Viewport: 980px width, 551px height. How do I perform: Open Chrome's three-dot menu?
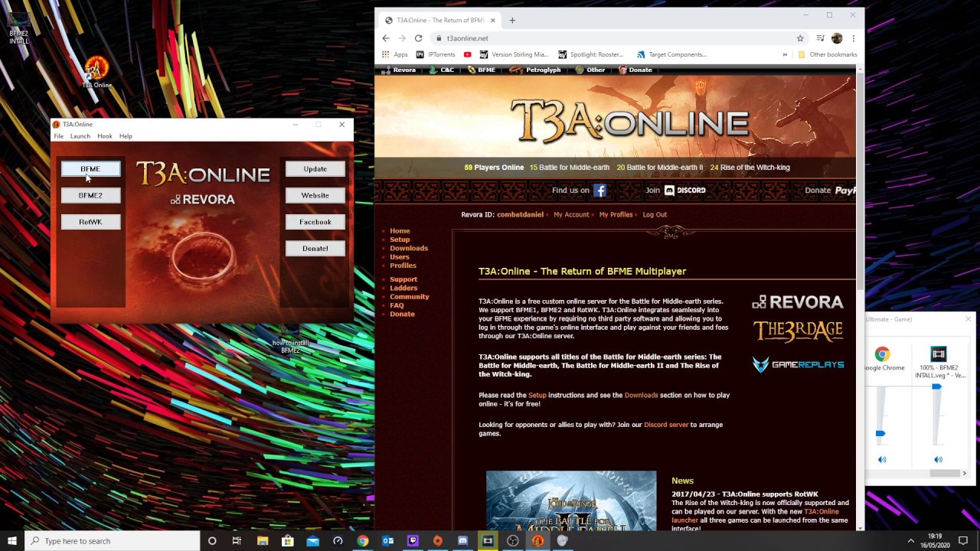coord(853,38)
